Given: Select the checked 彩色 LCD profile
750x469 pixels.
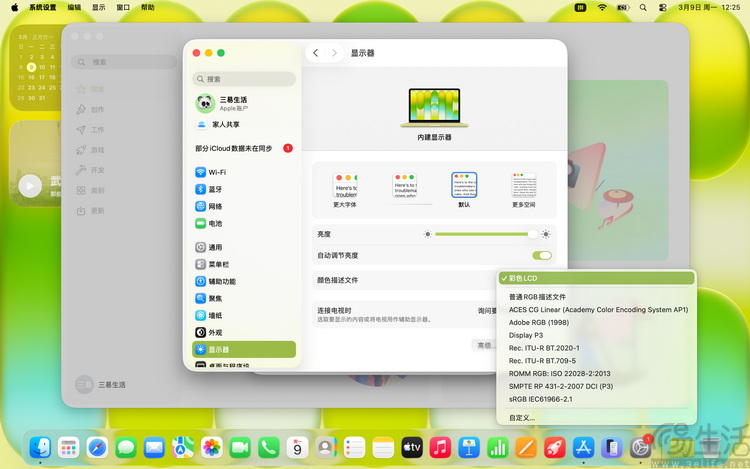Looking at the screenshot, I should pos(596,278).
